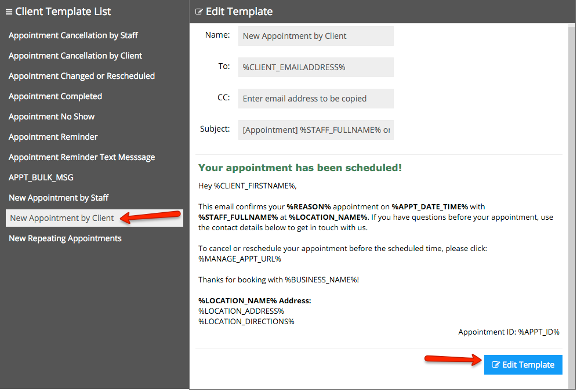577x392 pixels.
Task: Open the New Repeating Appointments template
Action: click(x=65, y=238)
